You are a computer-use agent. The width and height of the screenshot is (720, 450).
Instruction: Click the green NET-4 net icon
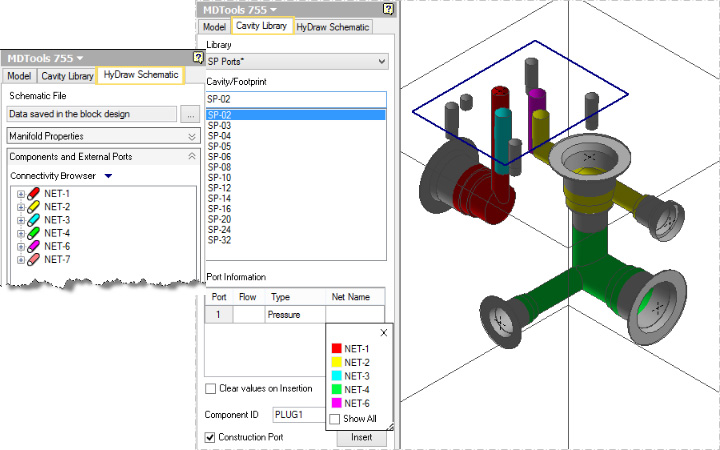pos(33,233)
